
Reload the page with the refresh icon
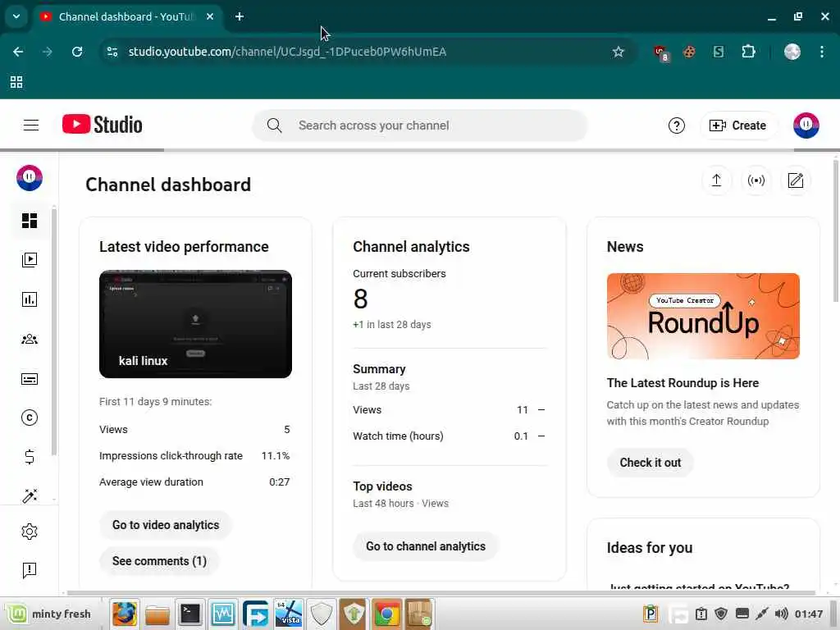pyautogui.click(x=76, y=52)
